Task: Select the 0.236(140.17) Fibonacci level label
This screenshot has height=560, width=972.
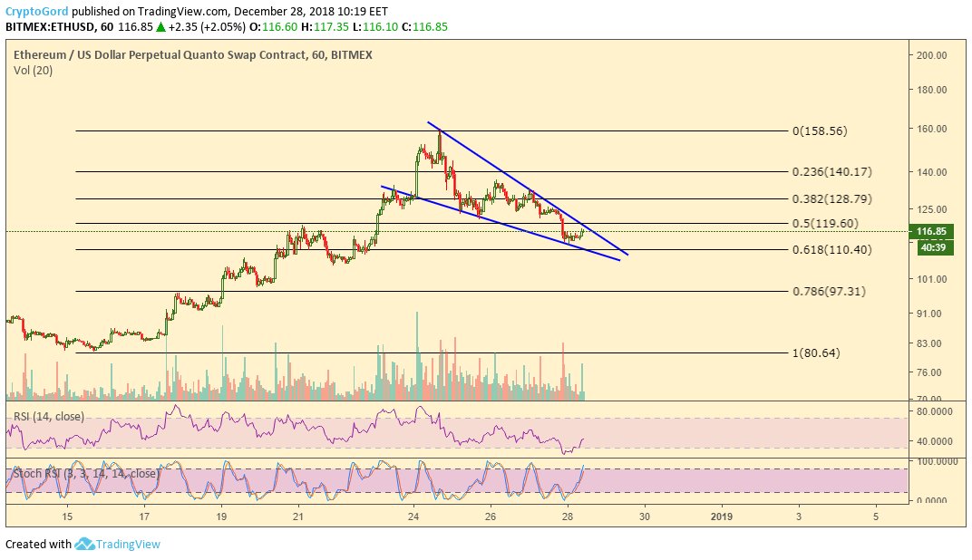Action: click(x=831, y=171)
